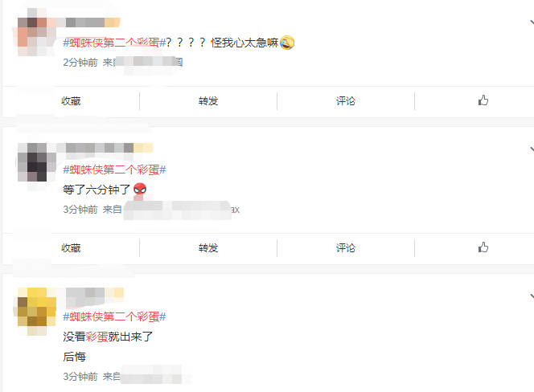Open hashtag #蜘蛛侠第二个彩蛋# in second post

click(x=114, y=169)
